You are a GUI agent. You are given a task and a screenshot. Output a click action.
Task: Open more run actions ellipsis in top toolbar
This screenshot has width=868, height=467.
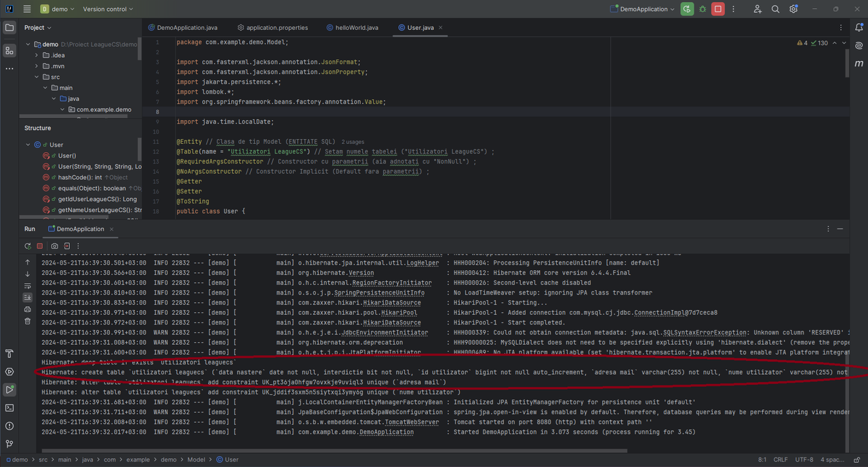click(x=734, y=9)
